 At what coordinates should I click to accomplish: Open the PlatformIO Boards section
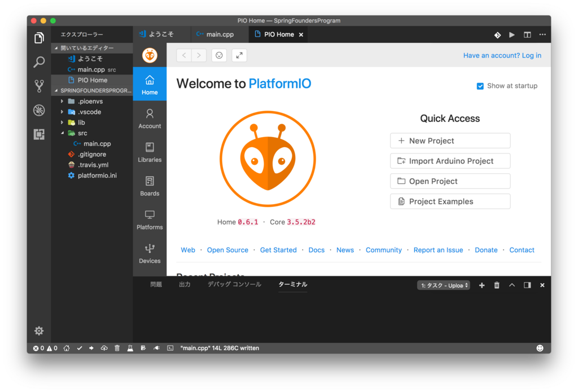click(x=150, y=186)
